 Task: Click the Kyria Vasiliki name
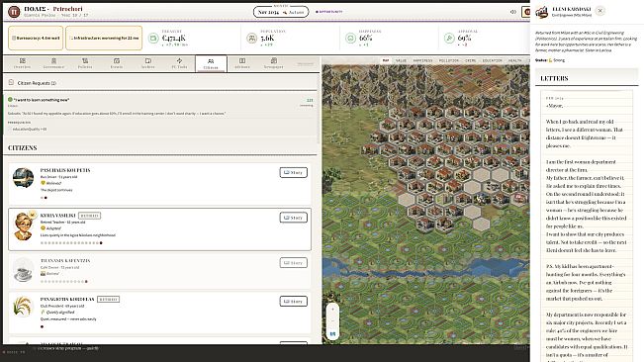point(58,215)
